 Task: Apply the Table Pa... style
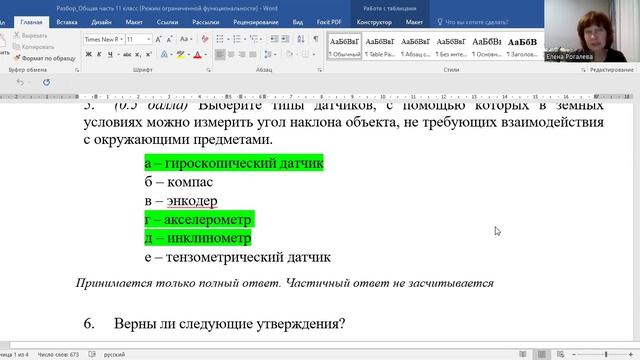(x=380, y=47)
